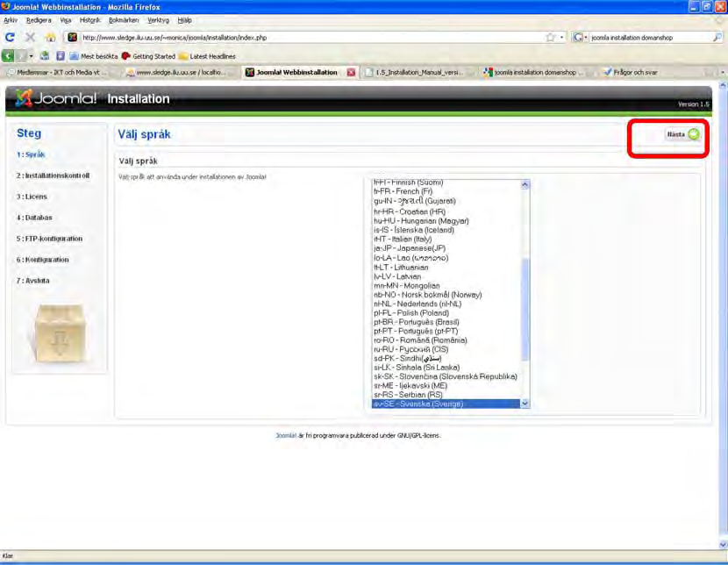Click the Nästa green arrow button
Image resolution: width=728 pixels, height=565 pixels.
tap(682, 134)
